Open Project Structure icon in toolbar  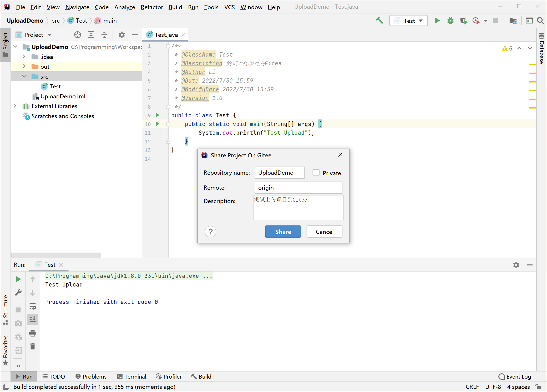pos(513,21)
